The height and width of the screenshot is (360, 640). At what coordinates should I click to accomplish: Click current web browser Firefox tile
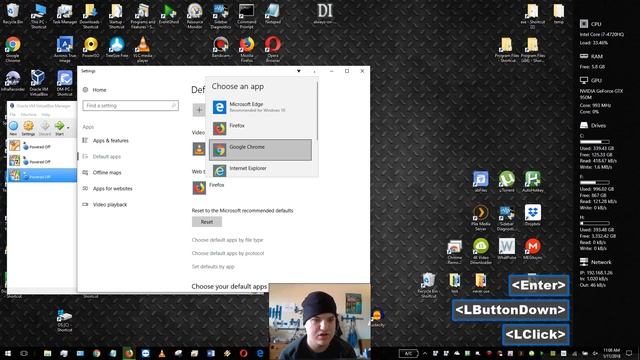point(209,188)
